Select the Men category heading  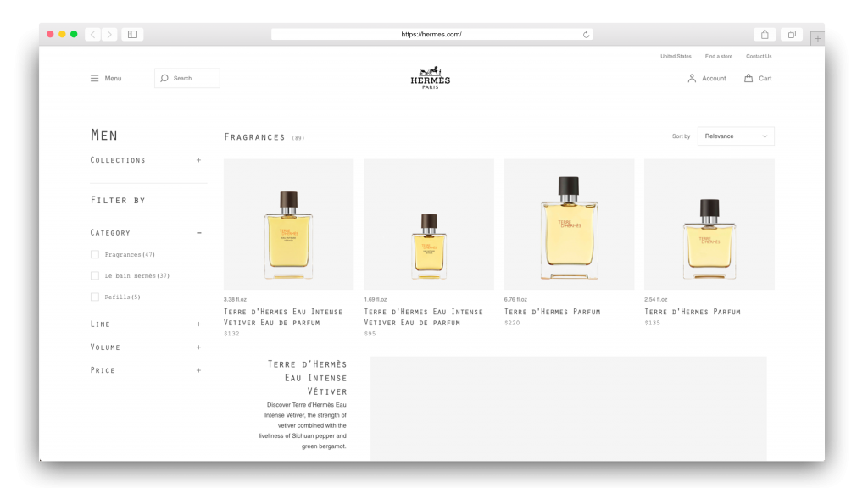pos(104,135)
